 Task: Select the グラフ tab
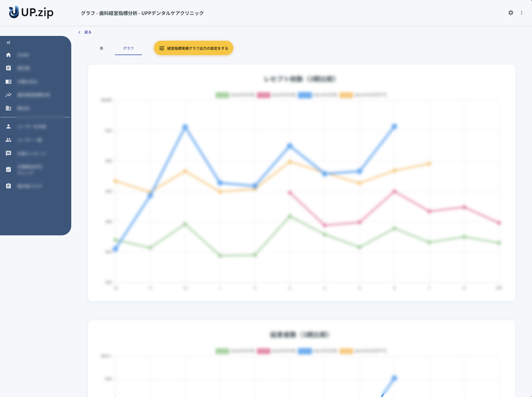pos(128,48)
